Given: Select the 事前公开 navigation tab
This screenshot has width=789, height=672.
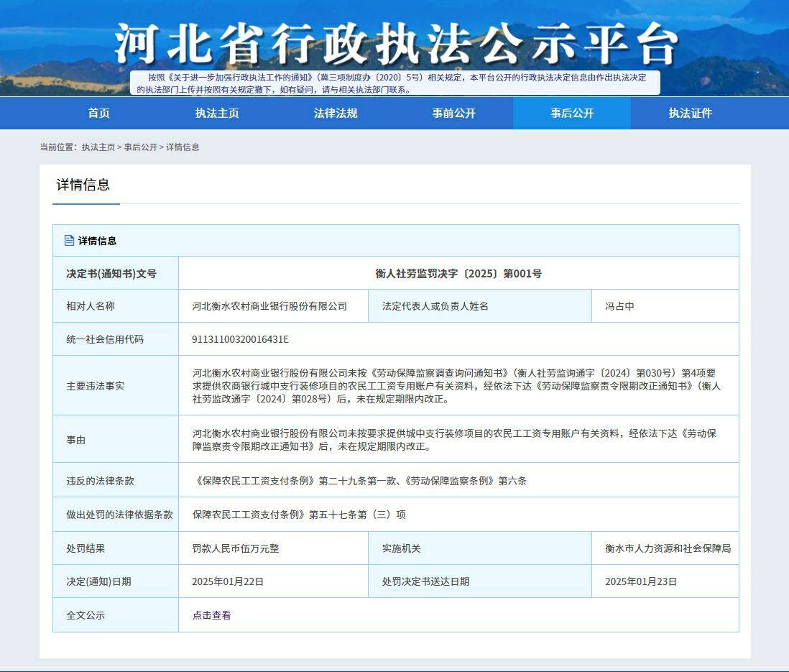Looking at the screenshot, I should pyautogui.click(x=453, y=114).
